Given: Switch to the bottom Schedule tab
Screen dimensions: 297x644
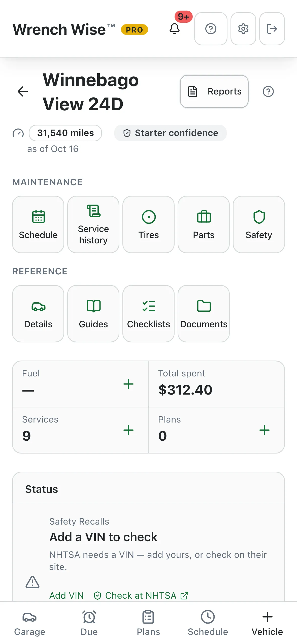Looking at the screenshot, I should (x=208, y=623).
